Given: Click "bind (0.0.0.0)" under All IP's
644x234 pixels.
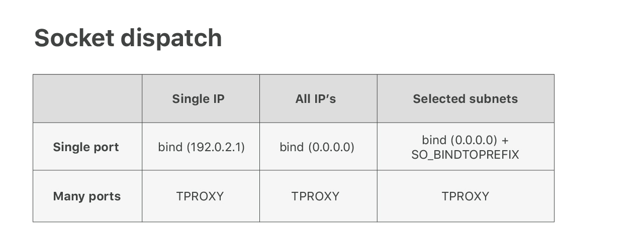Looking at the screenshot, I should coord(317,147).
